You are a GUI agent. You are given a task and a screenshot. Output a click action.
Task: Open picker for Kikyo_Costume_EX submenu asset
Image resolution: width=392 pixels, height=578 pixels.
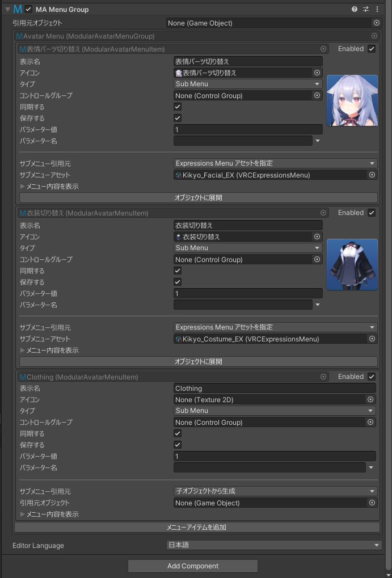point(372,339)
